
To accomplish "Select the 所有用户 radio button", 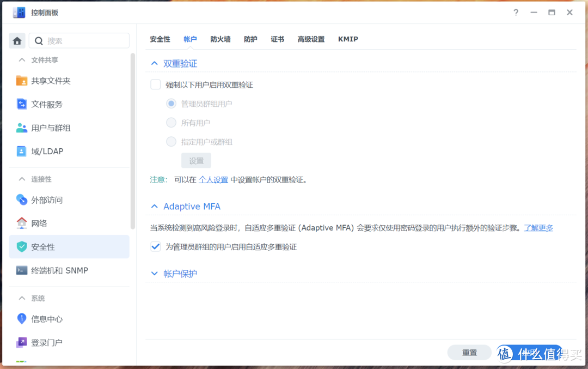I will pyautogui.click(x=171, y=123).
